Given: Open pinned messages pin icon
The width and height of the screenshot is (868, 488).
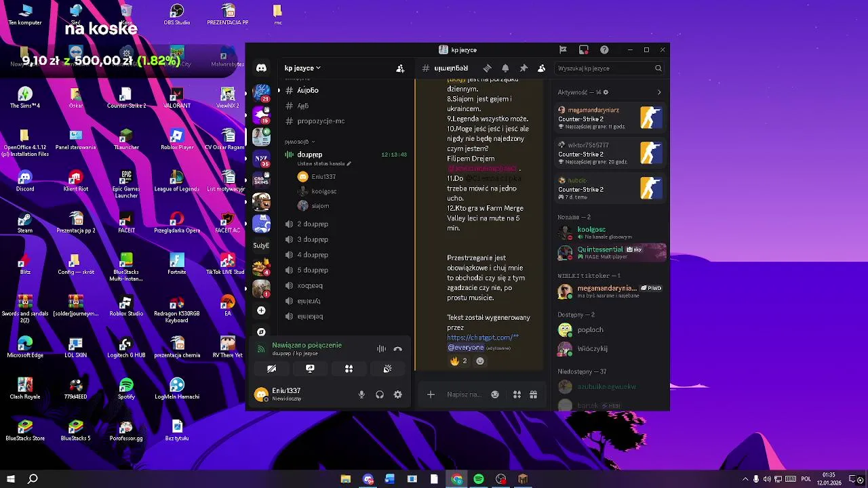Looking at the screenshot, I should (x=524, y=68).
